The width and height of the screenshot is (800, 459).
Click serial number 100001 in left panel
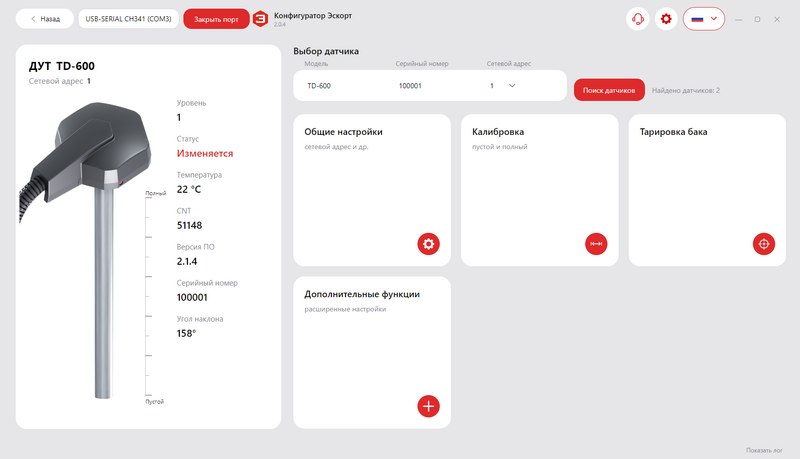point(192,297)
